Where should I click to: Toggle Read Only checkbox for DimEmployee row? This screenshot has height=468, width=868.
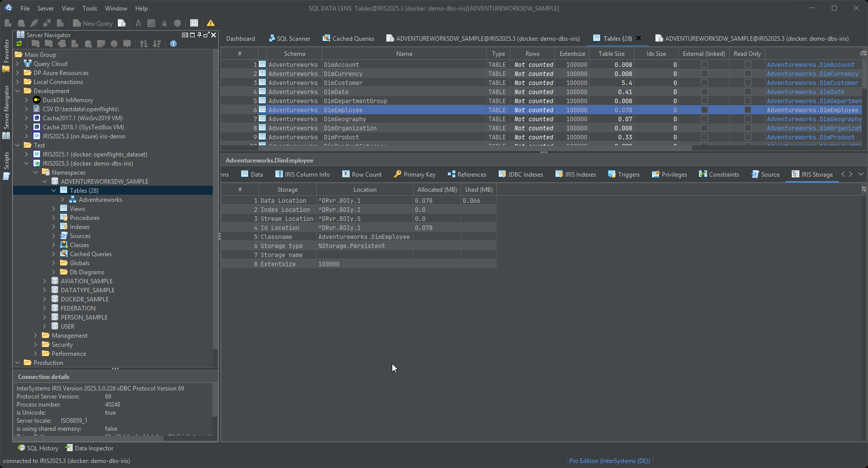(x=748, y=110)
